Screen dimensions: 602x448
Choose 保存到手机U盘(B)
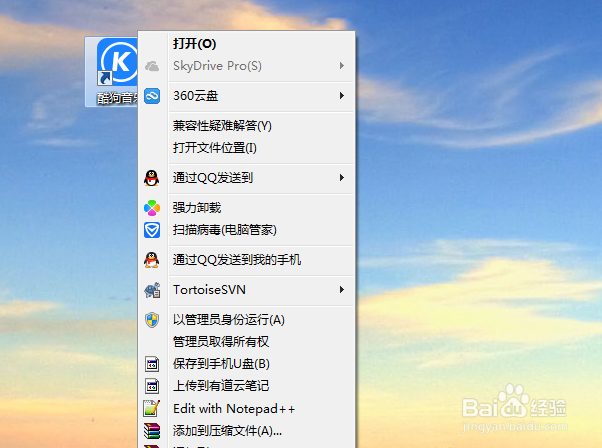pos(246,364)
